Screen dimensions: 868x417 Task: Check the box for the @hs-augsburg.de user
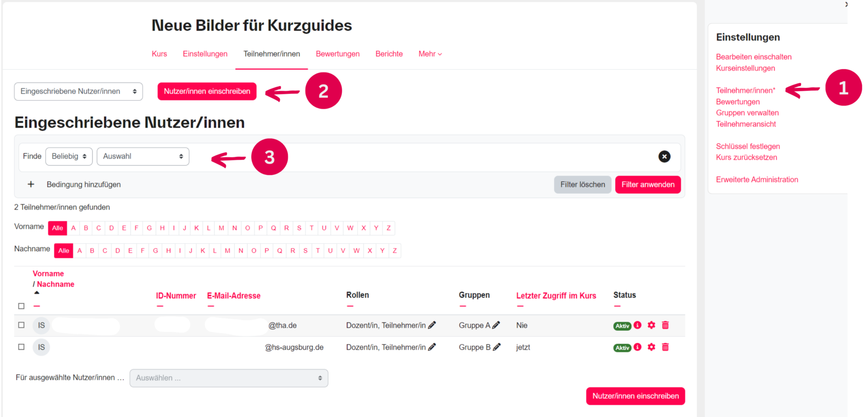21,347
